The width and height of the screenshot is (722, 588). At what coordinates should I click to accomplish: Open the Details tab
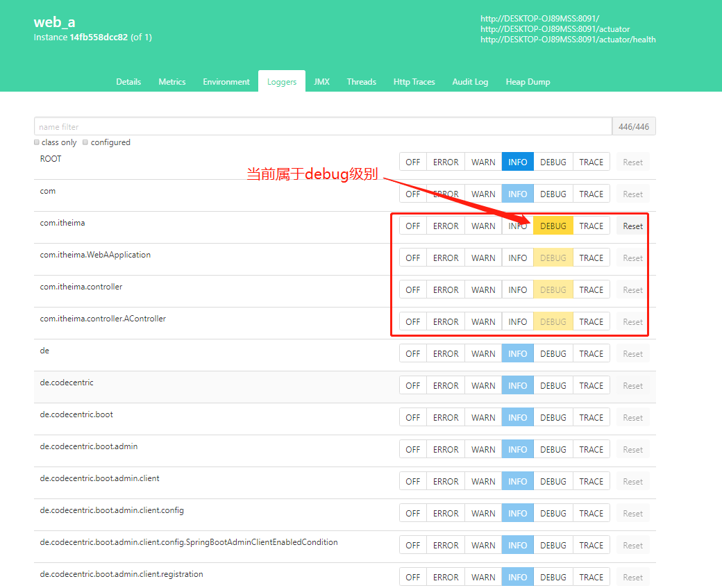[x=128, y=81]
